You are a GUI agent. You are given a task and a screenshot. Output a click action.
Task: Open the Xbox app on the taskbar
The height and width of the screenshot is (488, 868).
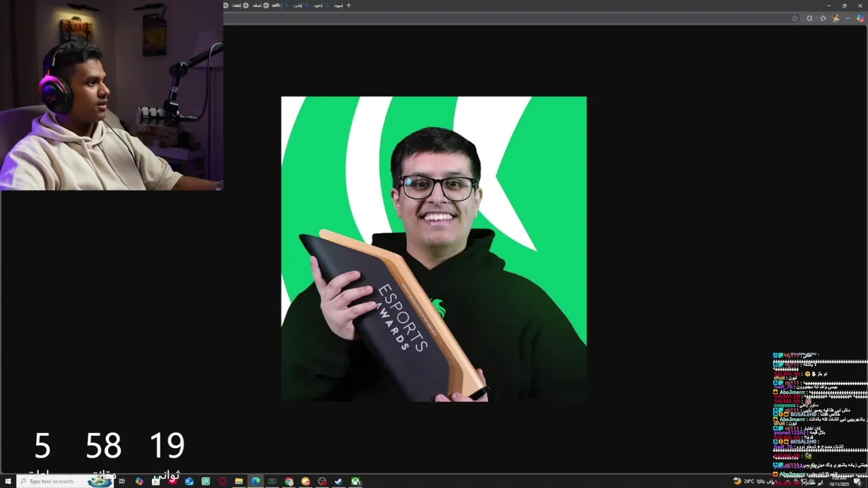click(x=355, y=481)
